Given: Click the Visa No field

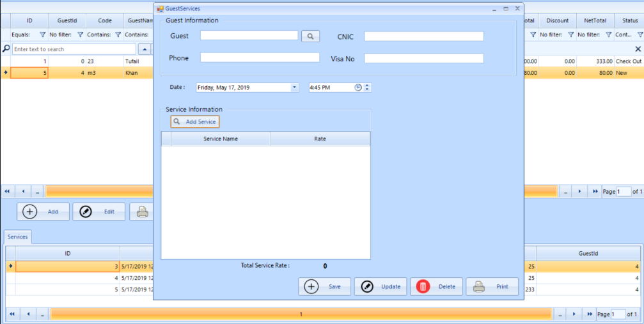Looking at the screenshot, I should [x=423, y=58].
